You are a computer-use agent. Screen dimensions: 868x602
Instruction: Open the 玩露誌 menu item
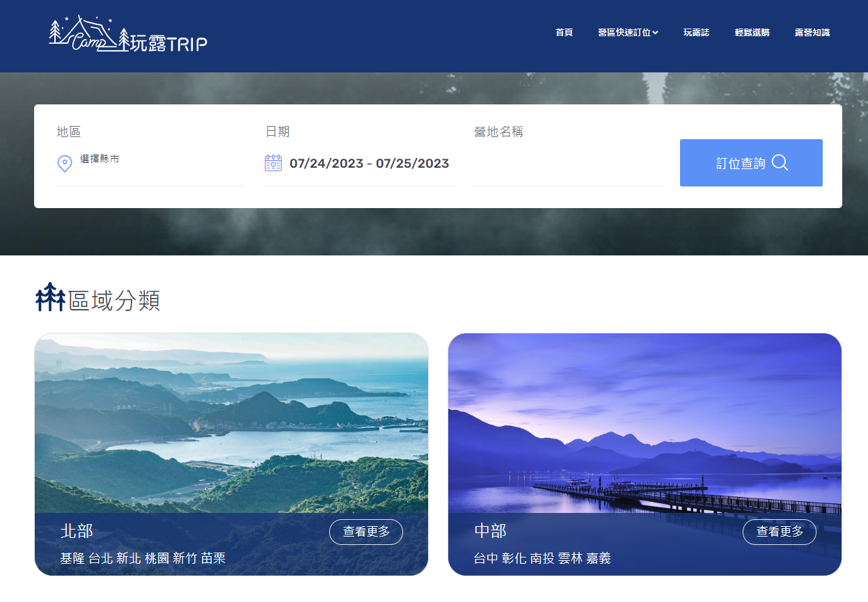click(696, 33)
